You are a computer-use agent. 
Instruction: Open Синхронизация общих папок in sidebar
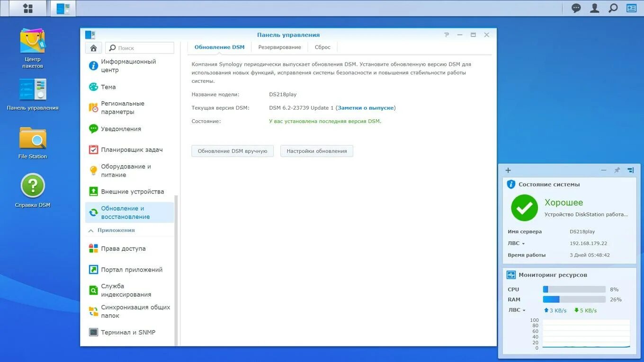[x=130, y=311]
